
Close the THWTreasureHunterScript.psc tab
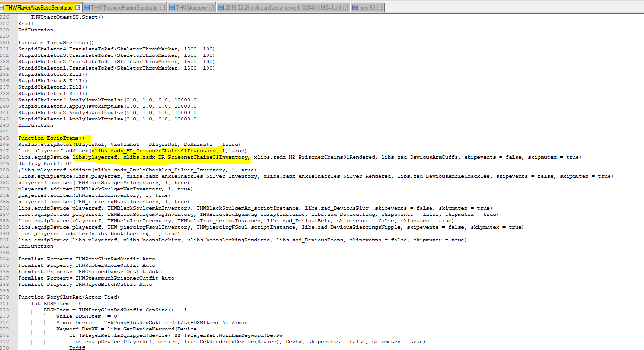(x=162, y=8)
